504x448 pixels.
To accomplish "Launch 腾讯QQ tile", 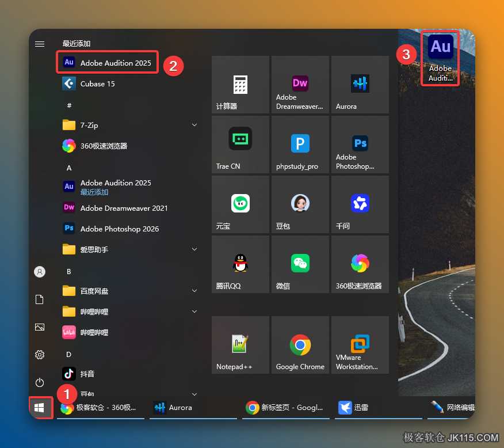I will pos(240,264).
